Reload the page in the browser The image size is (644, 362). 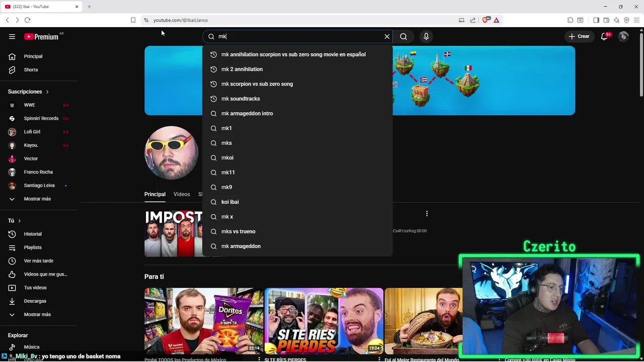27,20
